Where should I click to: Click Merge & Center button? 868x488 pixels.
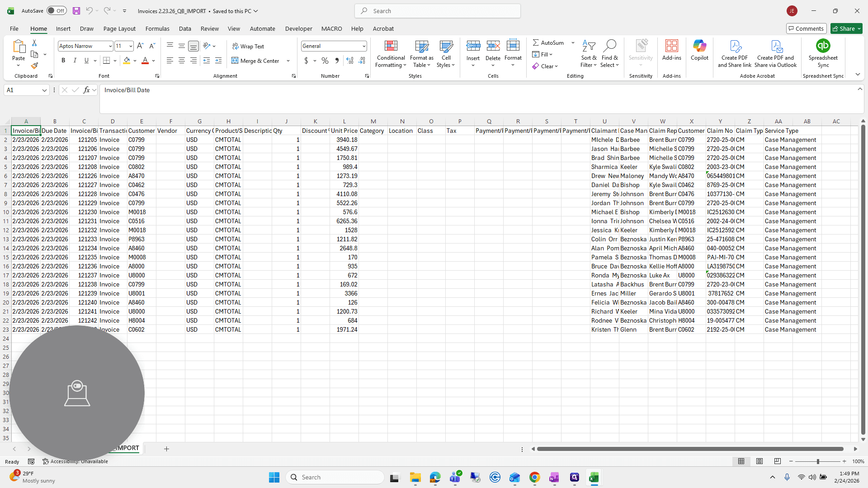255,61
